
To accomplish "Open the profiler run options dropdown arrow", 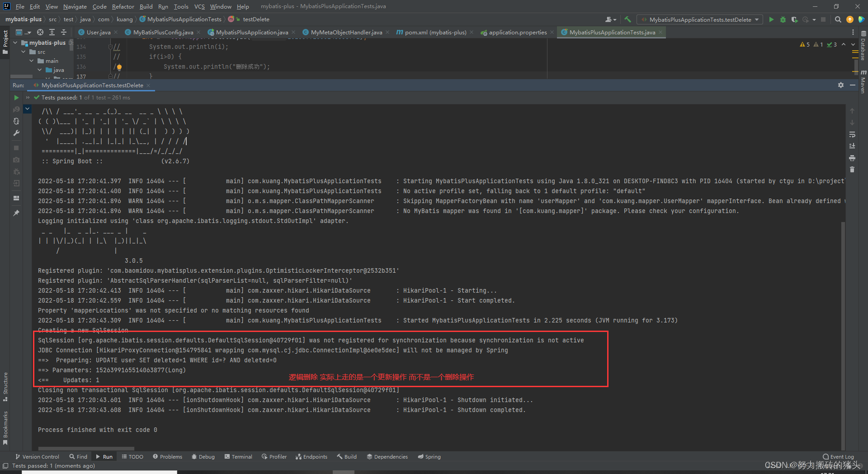I will (814, 19).
